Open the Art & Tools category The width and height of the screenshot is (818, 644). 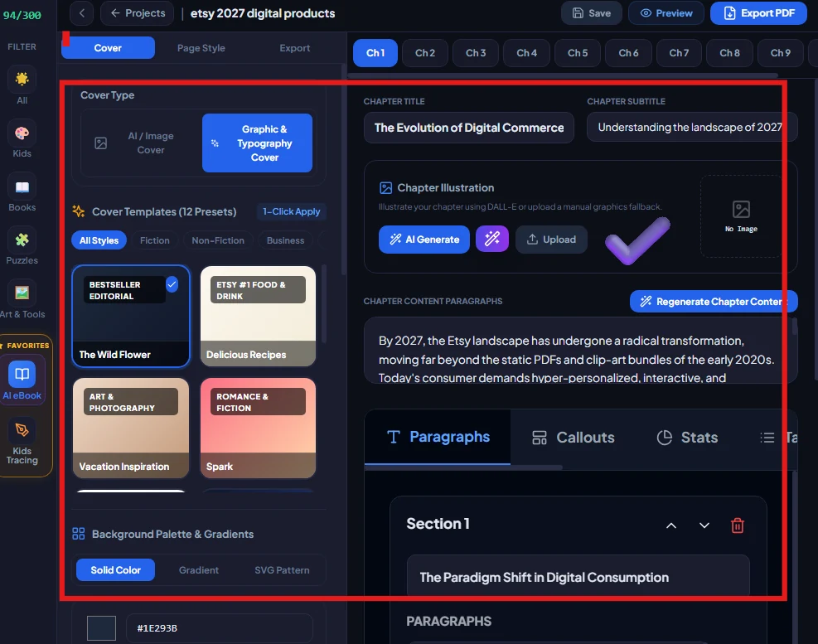[x=22, y=299]
